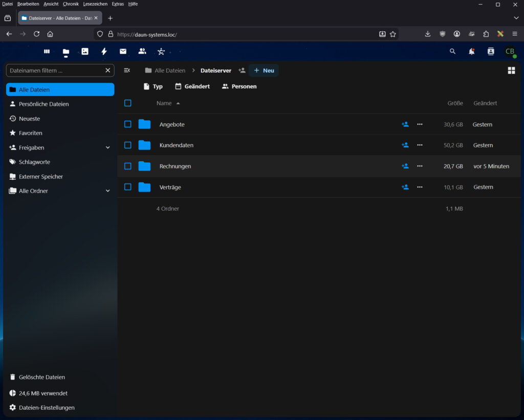Switch to grid view layout
524x420 pixels.
coord(511,70)
